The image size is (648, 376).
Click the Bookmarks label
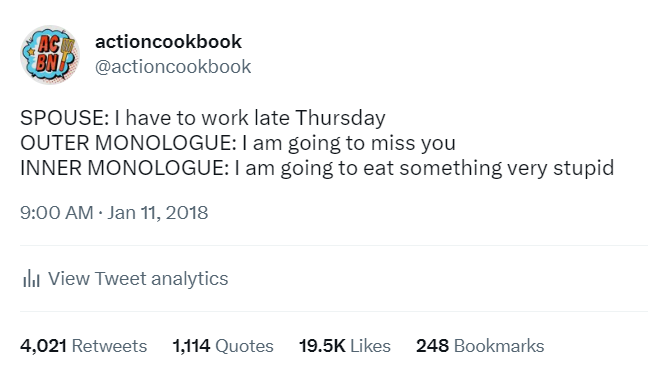coord(499,346)
